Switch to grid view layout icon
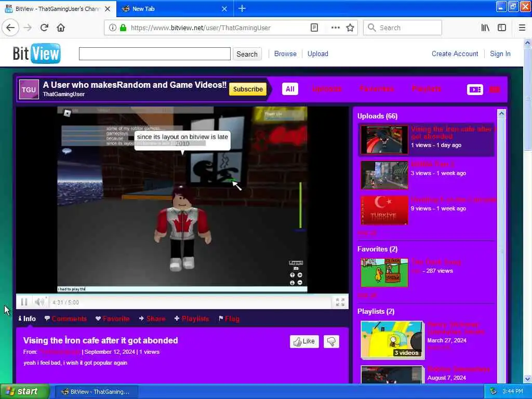This screenshot has width=532, height=399. (495, 89)
